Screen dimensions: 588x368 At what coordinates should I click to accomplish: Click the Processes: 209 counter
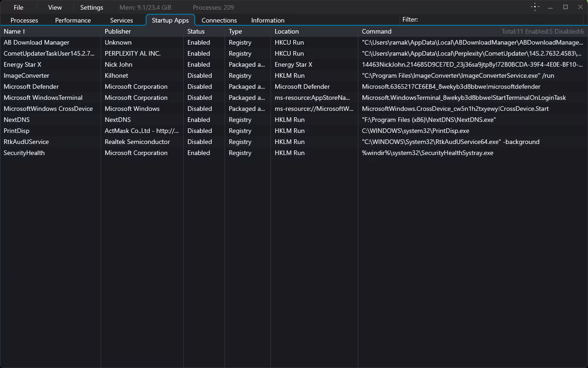pos(214,7)
